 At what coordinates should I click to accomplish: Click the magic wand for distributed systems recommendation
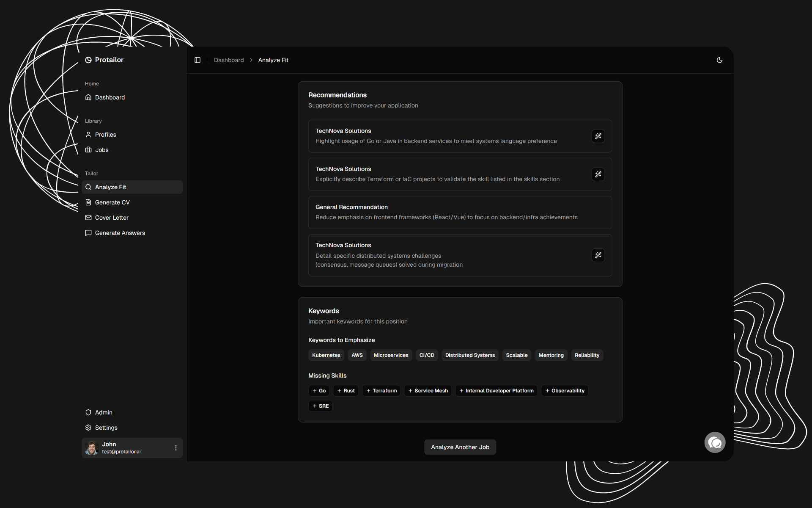point(598,255)
